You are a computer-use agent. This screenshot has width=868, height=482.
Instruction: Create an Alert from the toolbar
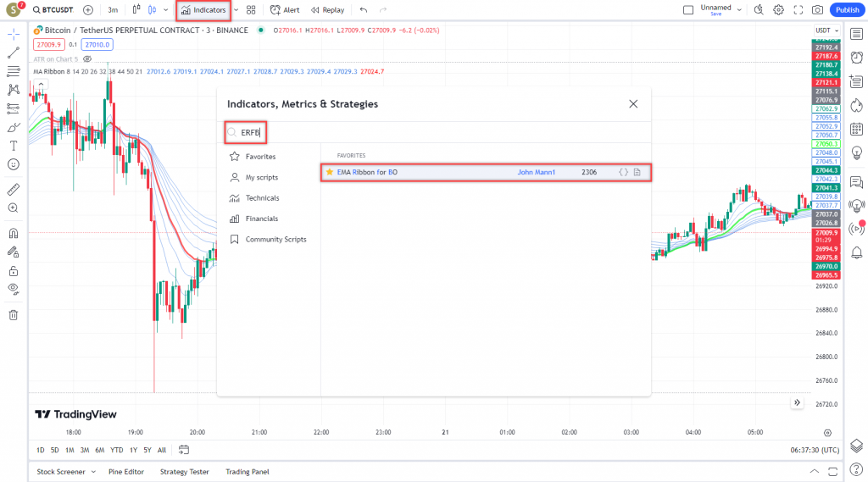285,10
